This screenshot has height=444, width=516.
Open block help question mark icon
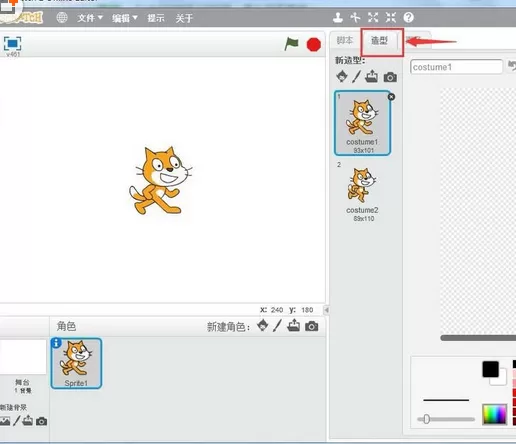[409, 17]
